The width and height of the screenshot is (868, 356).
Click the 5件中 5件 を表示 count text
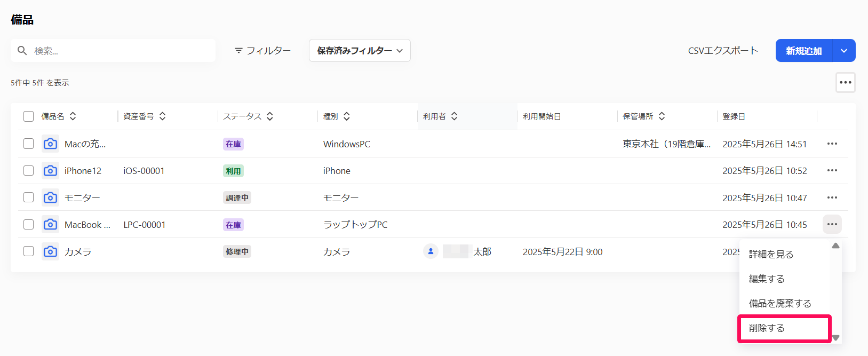[x=40, y=83]
